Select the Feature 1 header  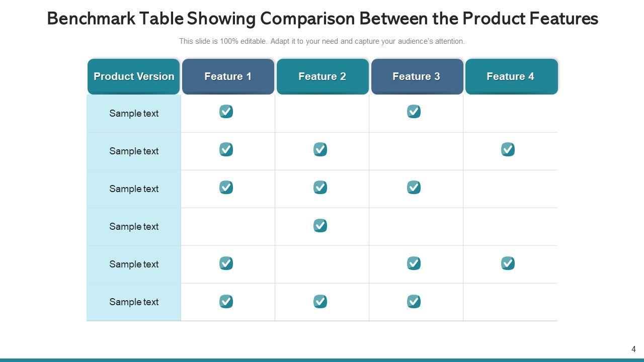point(228,76)
